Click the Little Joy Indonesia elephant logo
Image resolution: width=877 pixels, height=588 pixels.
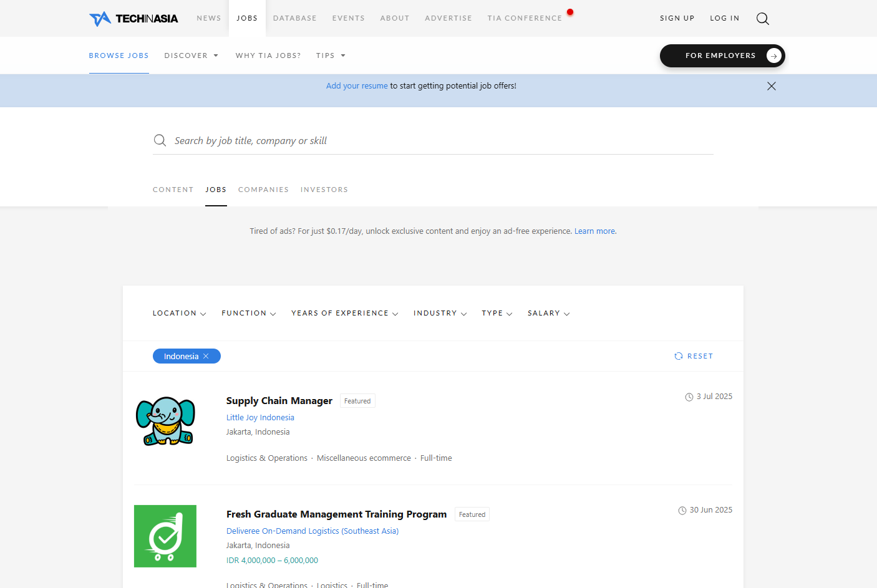pyautogui.click(x=165, y=421)
